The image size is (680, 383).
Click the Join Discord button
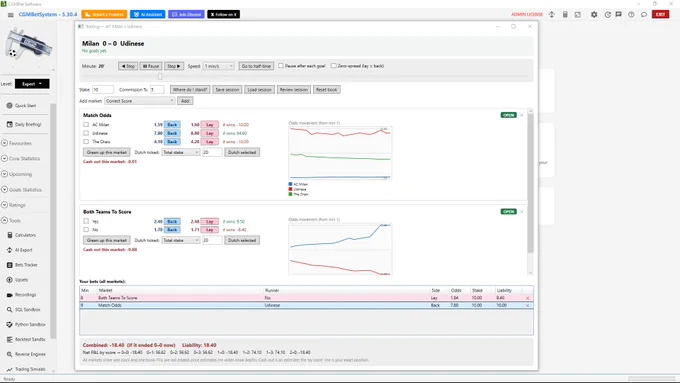[x=186, y=14]
